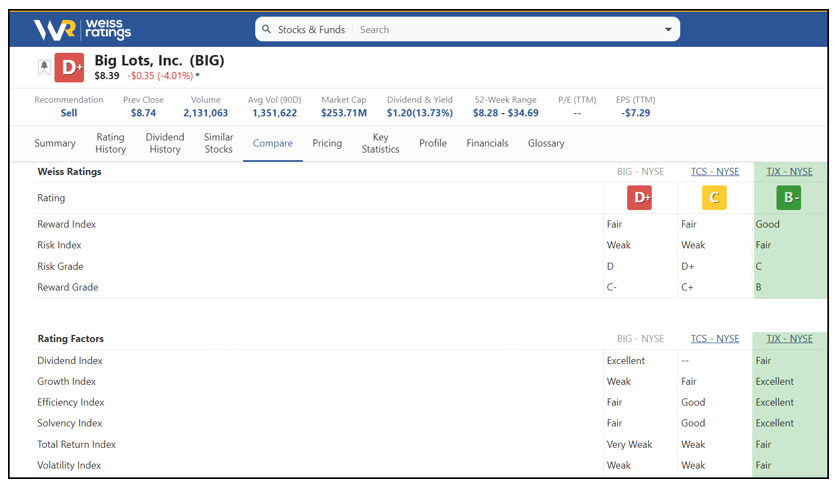This screenshot has width=837, height=487.
Task: Click the Growth Index row label
Action: (x=67, y=381)
